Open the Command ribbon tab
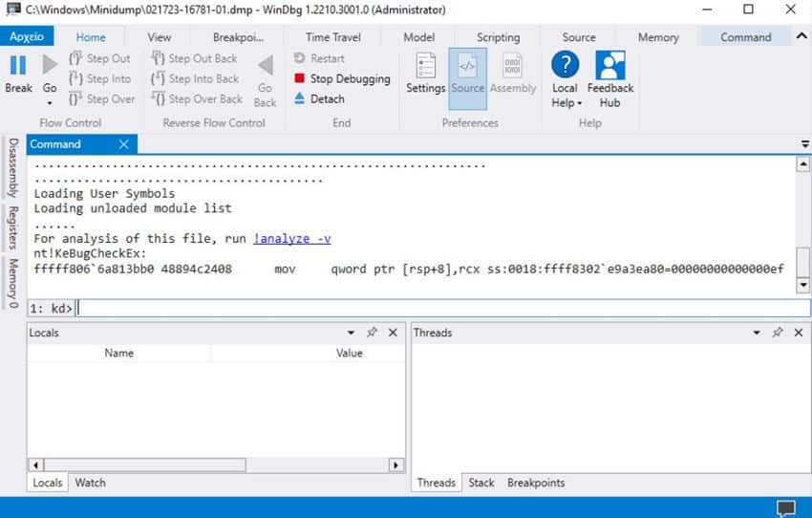Image resolution: width=812 pixels, height=518 pixels. [x=746, y=37]
